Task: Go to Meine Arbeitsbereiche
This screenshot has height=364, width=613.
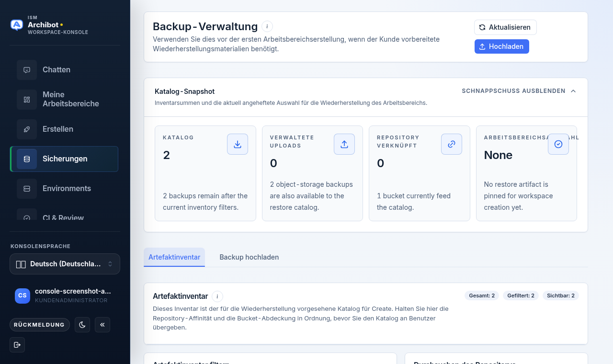Action: [x=64, y=99]
